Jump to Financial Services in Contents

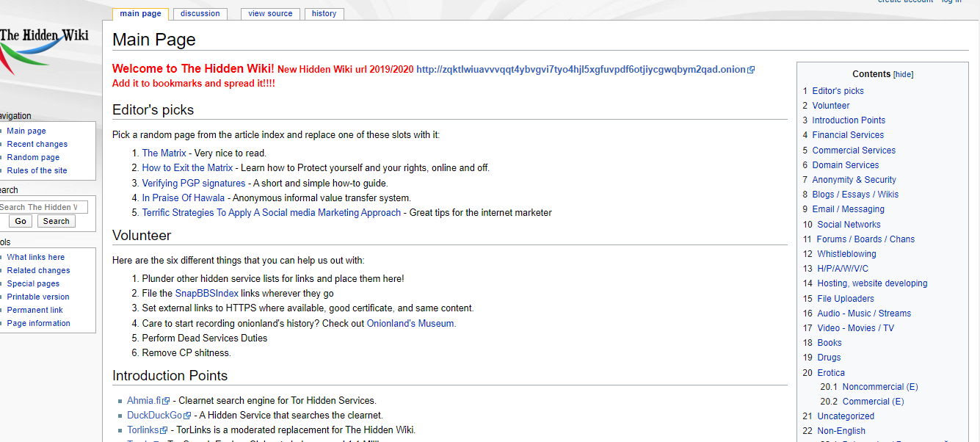848,135
